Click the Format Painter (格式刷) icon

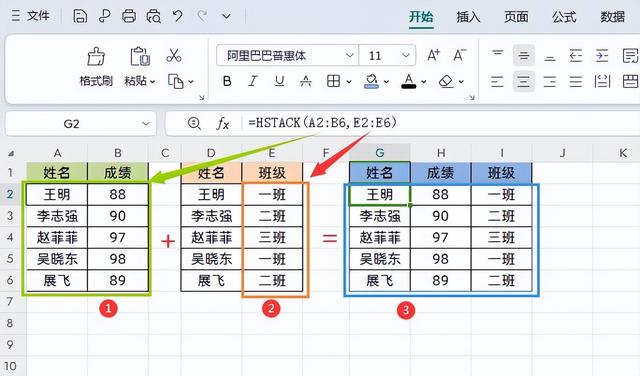coord(96,57)
